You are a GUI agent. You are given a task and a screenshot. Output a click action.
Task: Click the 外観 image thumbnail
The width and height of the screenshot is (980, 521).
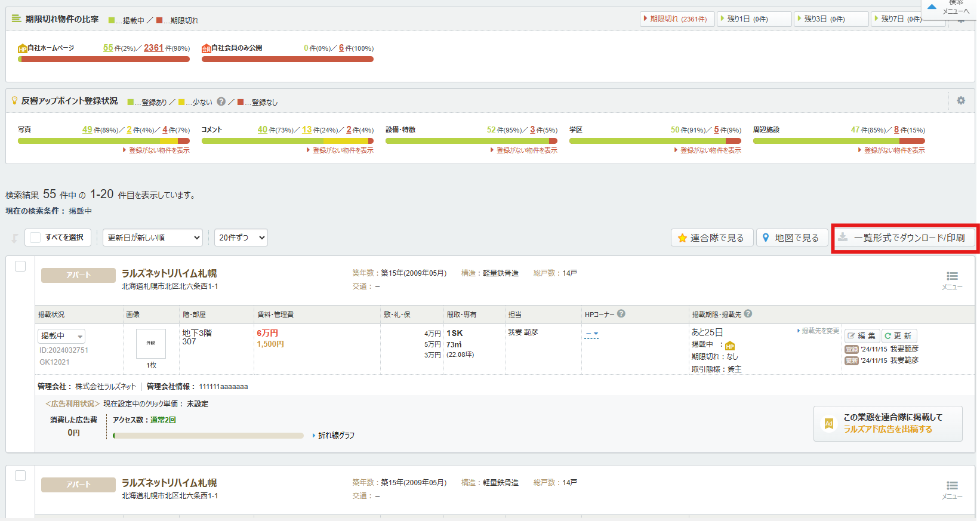(x=151, y=343)
